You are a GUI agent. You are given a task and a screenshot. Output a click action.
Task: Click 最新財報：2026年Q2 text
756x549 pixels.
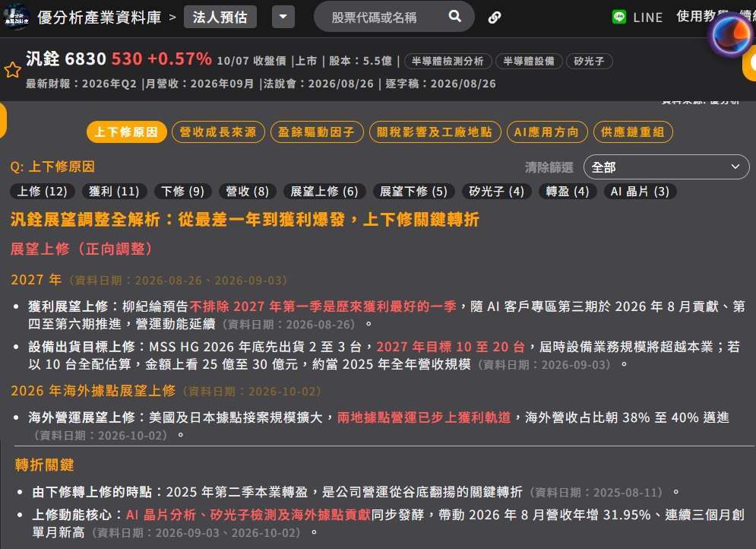point(81,84)
